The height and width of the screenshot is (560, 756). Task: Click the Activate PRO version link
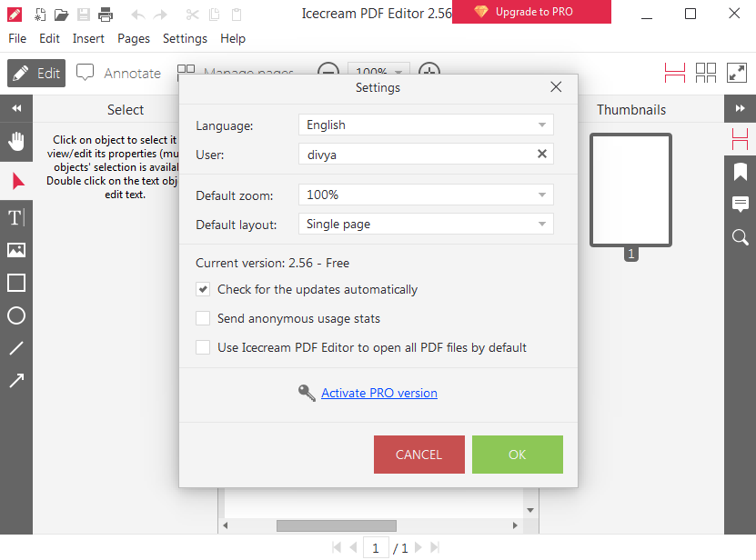(x=379, y=394)
